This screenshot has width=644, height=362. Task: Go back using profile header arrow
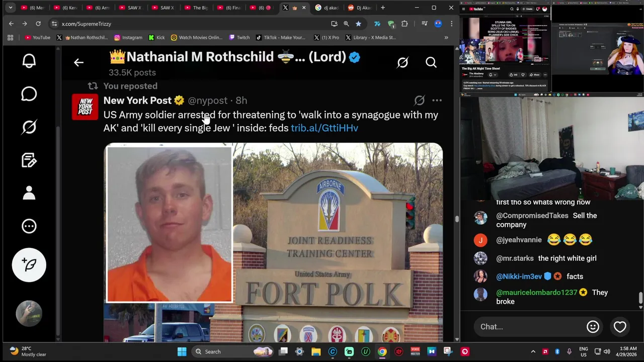click(x=78, y=62)
